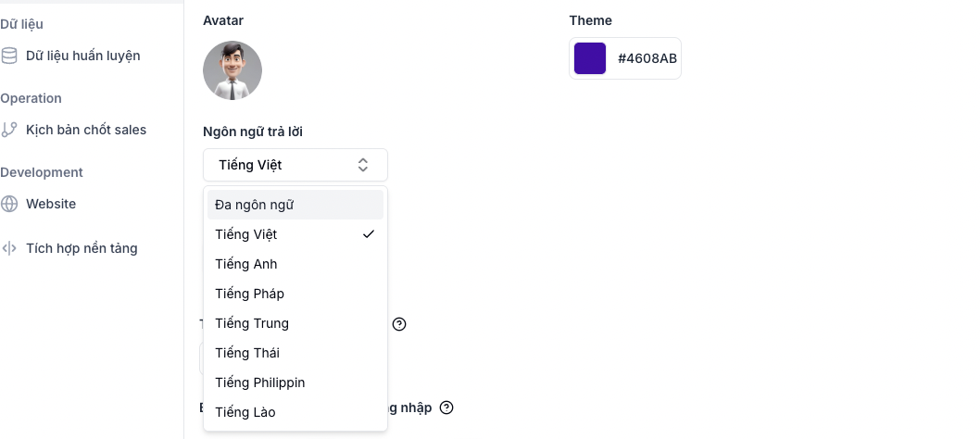Select Tiếng Lào from dropdown

click(245, 412)
